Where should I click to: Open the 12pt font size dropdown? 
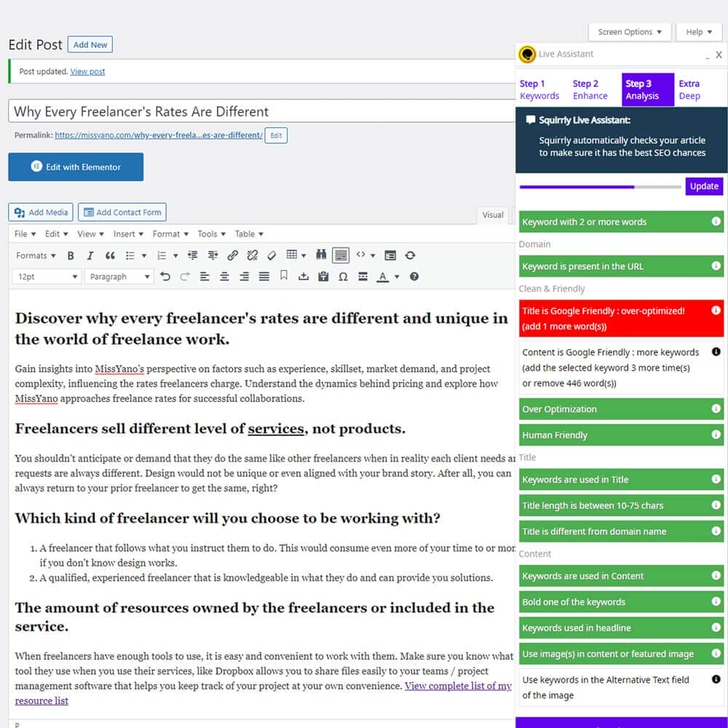[x=47, y=277]
